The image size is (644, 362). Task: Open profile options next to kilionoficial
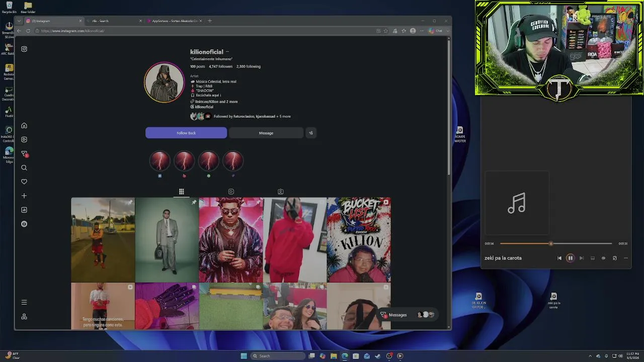227,52
